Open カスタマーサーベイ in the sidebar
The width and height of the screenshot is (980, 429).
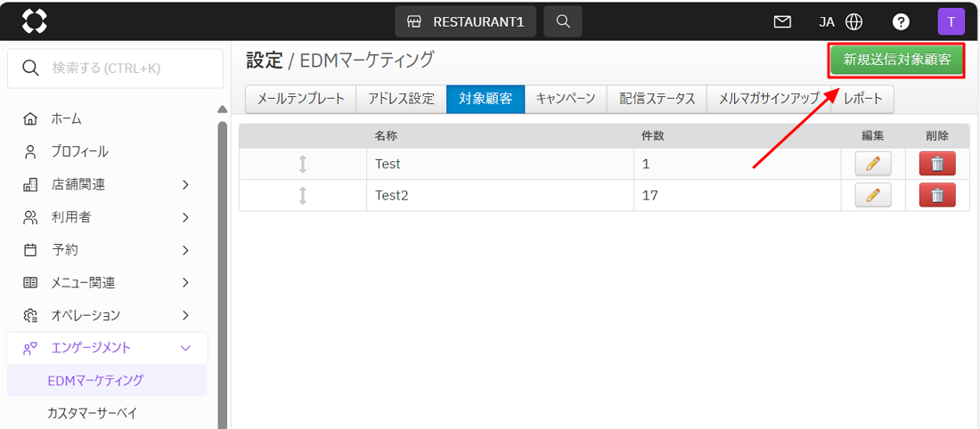click(x=92, y=413)
